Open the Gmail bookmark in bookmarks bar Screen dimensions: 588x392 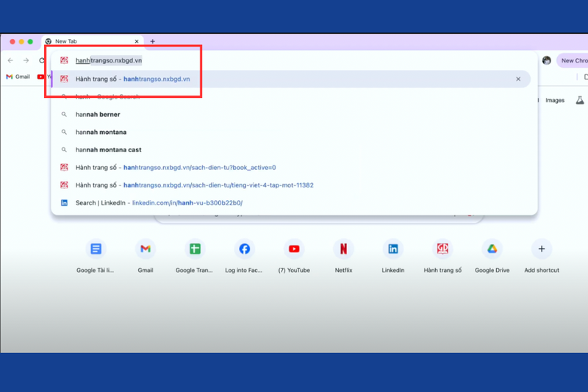[18, 76]
